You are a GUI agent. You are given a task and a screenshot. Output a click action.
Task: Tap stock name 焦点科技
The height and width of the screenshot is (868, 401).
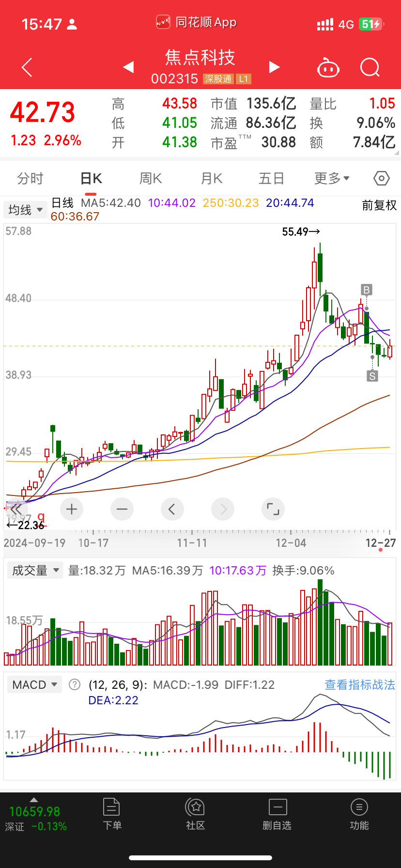(200, 58)
